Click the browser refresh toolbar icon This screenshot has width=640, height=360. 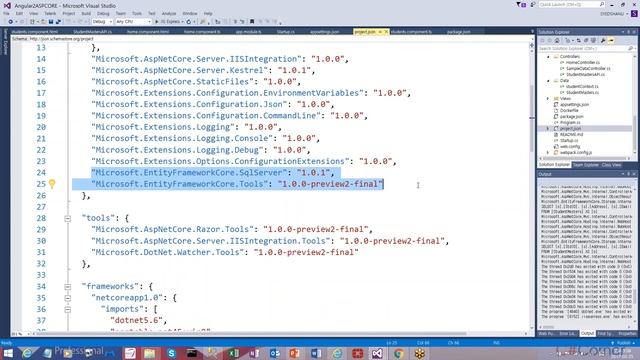(x=189, y=22)
